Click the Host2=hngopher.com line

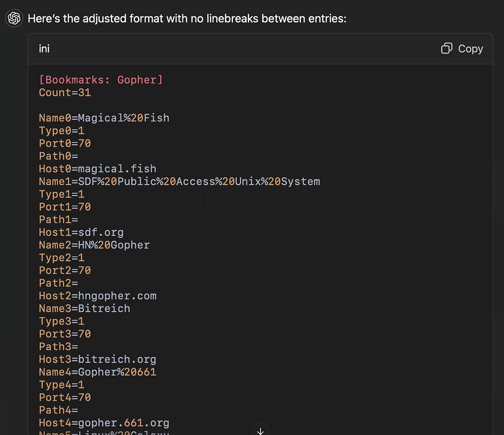(98, 296)
